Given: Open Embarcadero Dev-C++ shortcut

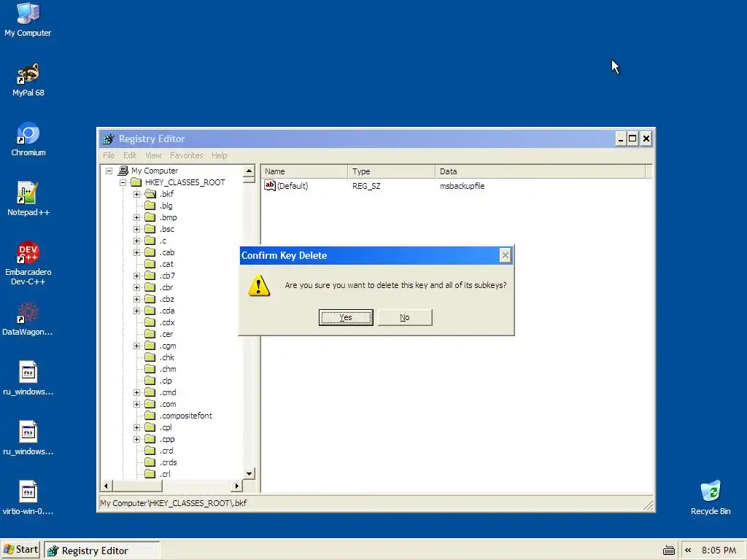Looking at the screenshot, I should pos(28,263).
